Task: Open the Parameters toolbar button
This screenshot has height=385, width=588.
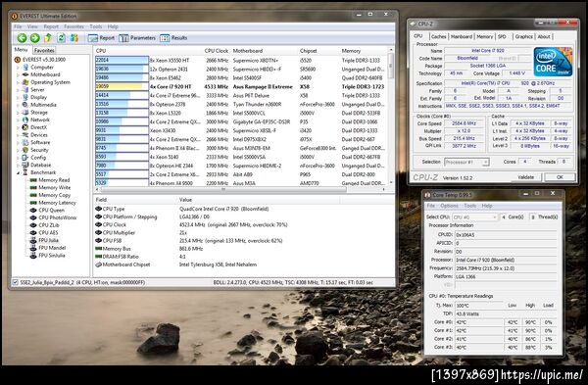Action: pos(137,38)
